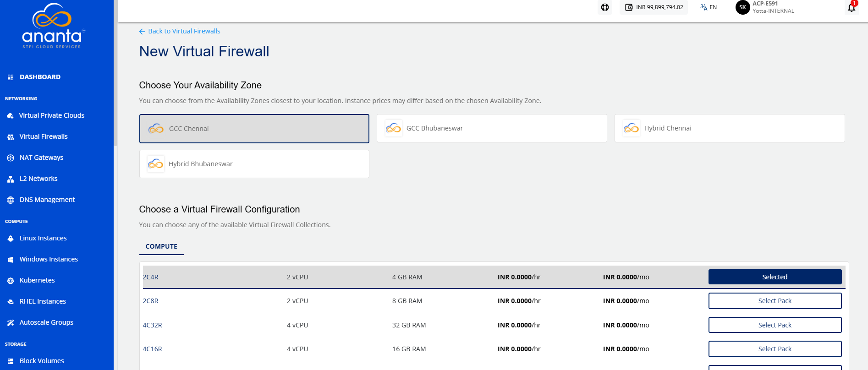Click the Linux Instances icon
The image size is (868, 370).
click(x=11, y=239)
